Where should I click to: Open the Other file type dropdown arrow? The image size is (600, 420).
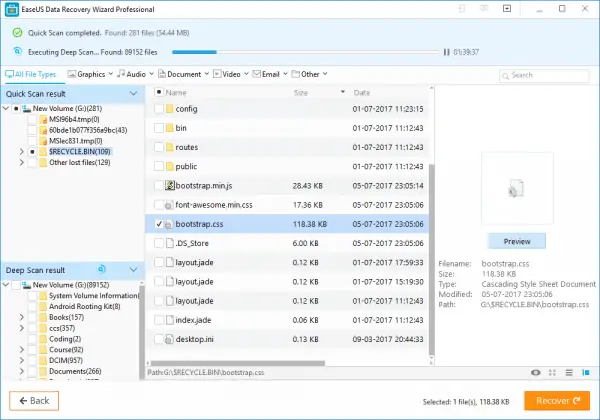(325, 74)
